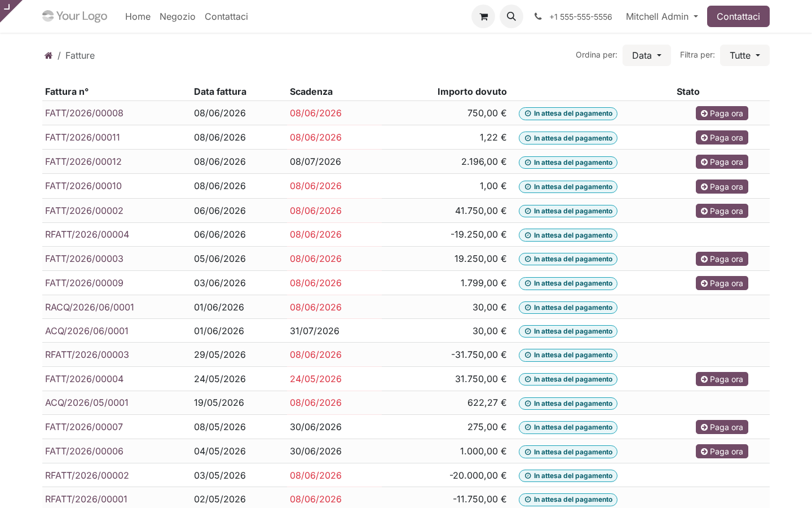Open invoice FATT/2026/00011
The height and width of the screenshot is (508, 812).
82,137
